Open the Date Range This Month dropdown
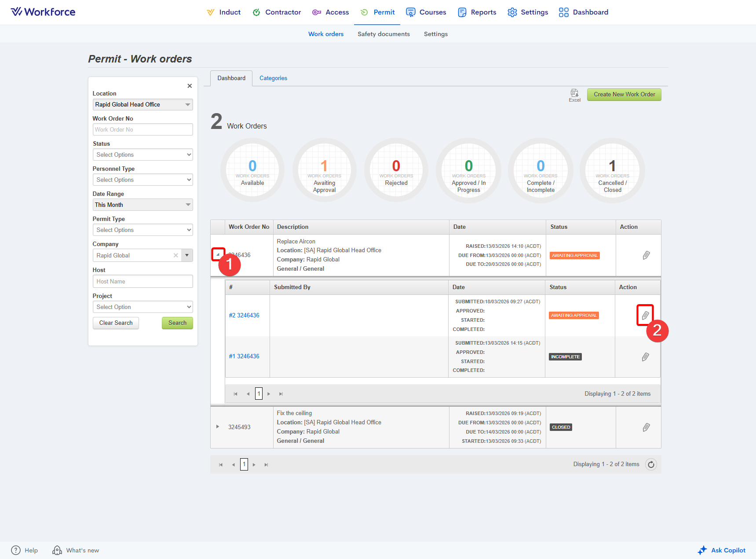 click(142, 205)
